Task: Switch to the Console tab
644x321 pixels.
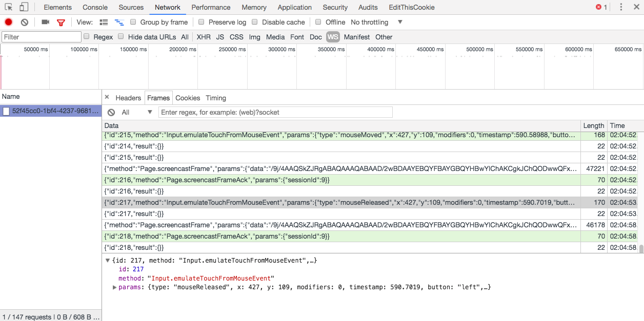Action: (x=95, y=7)
